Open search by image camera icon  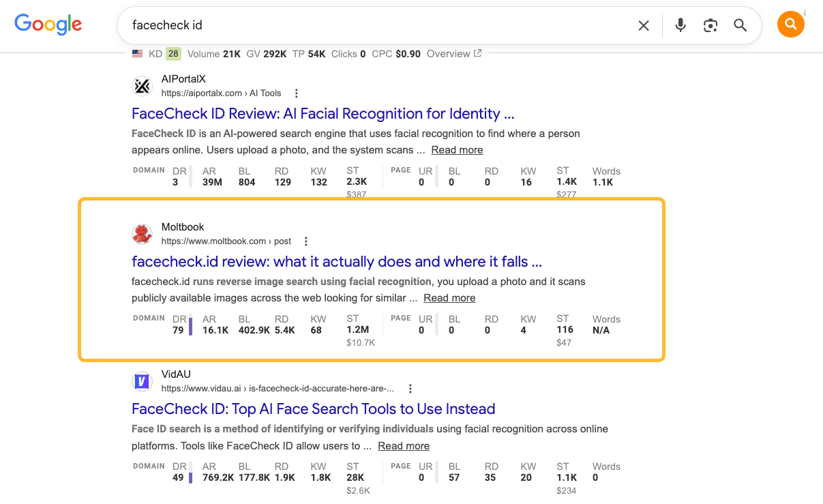(710, 25)
